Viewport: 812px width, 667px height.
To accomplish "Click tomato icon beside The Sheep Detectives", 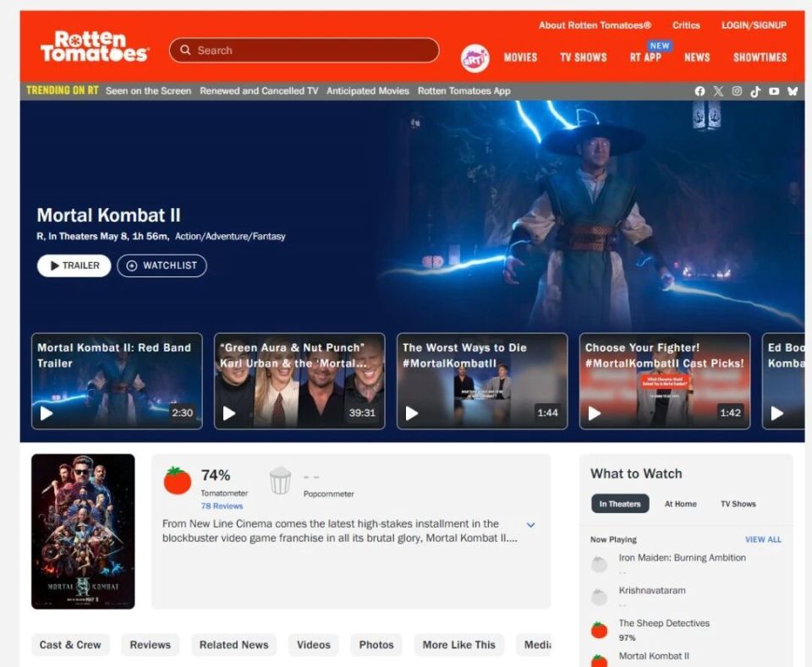I will click(599, 630).
